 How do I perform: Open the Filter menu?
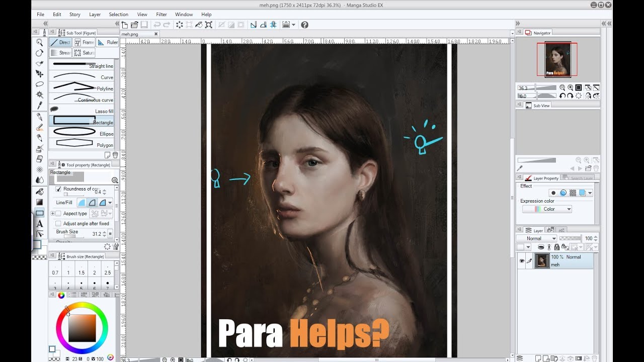(162, 15)
